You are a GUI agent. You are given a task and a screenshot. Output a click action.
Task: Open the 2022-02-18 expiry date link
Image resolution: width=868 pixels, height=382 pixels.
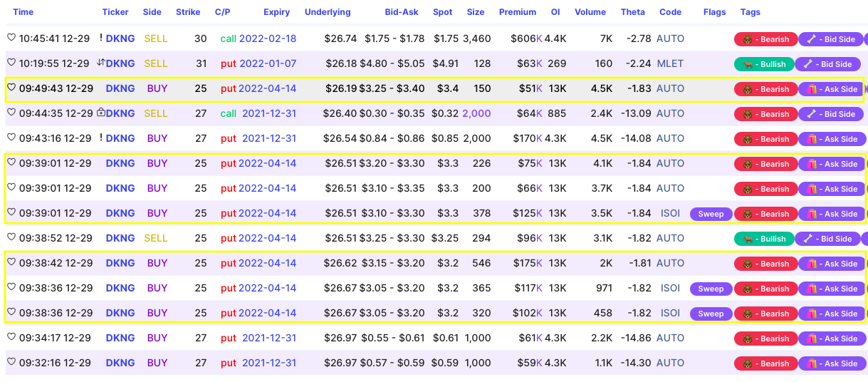268,38
